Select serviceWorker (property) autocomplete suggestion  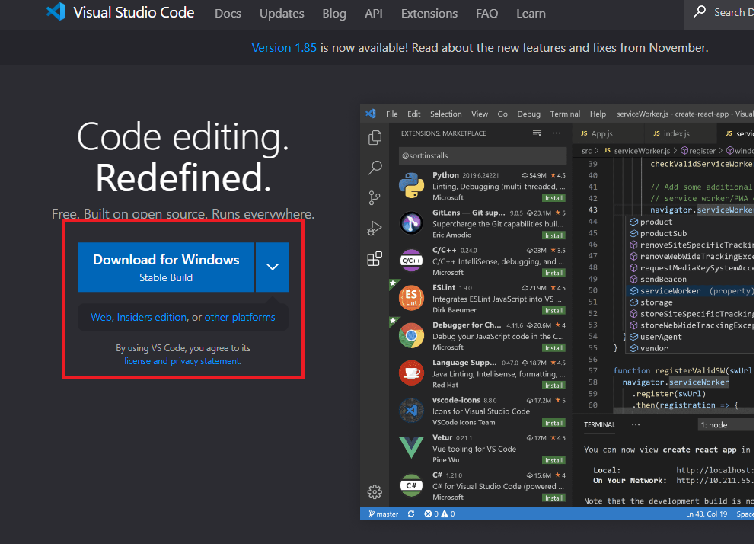coord(691,290)
